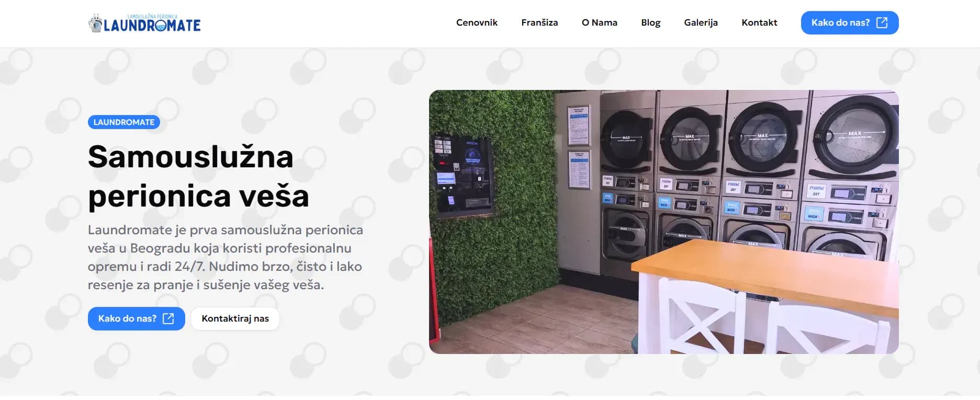Click the blue LAUNDROMATE badge label
The image size is (980, 400).
[124, 122]
